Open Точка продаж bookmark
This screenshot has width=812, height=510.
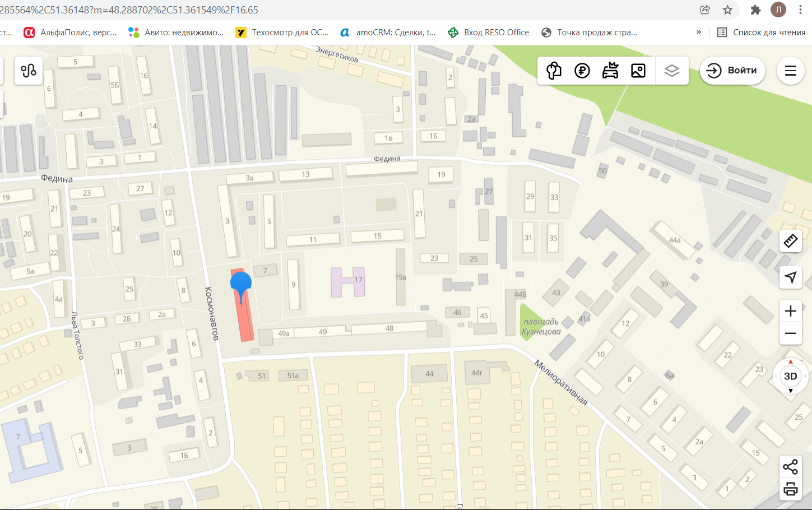[x=589, y=33]
